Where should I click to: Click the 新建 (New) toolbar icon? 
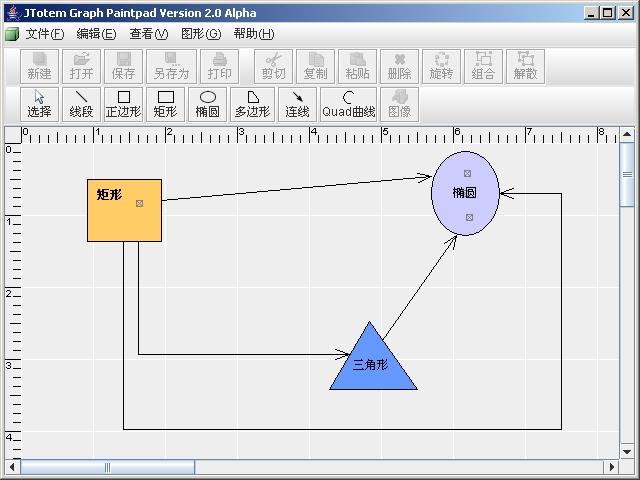pos(39,67)
